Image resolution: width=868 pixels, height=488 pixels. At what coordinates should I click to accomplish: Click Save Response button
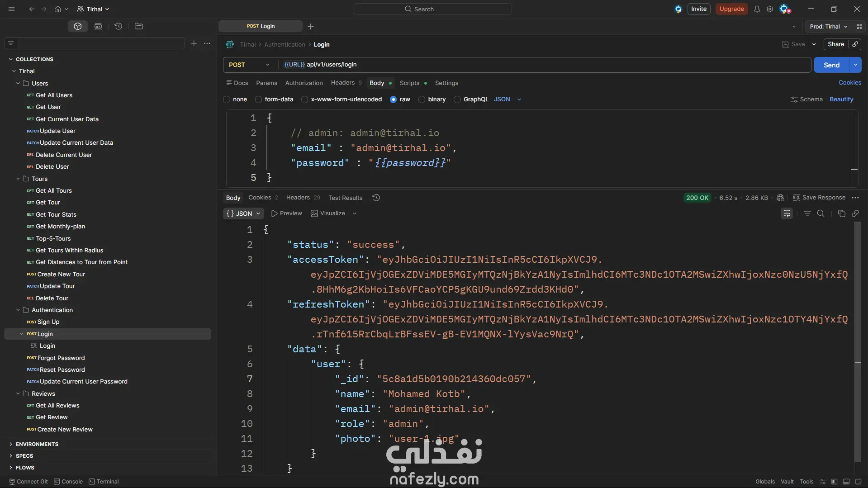[819, 198]
